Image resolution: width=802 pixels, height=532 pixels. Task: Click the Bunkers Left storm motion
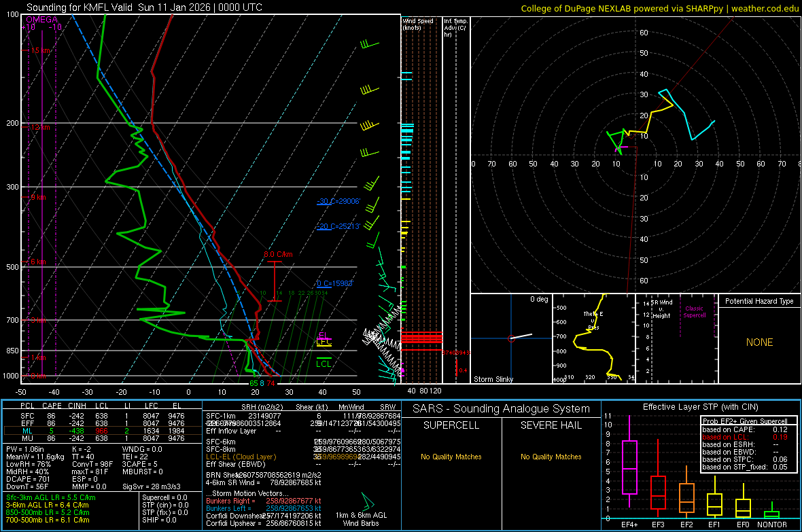click(x=264, y=508)
